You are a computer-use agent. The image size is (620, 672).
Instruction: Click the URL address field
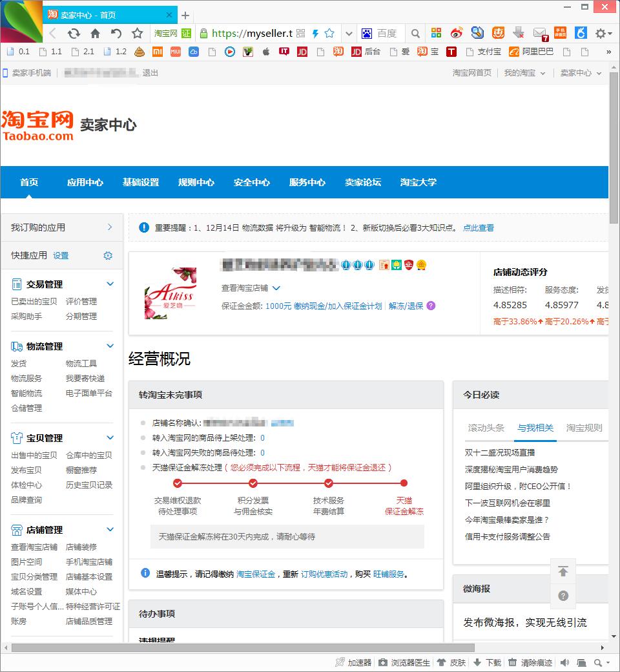tap(252, 34)
